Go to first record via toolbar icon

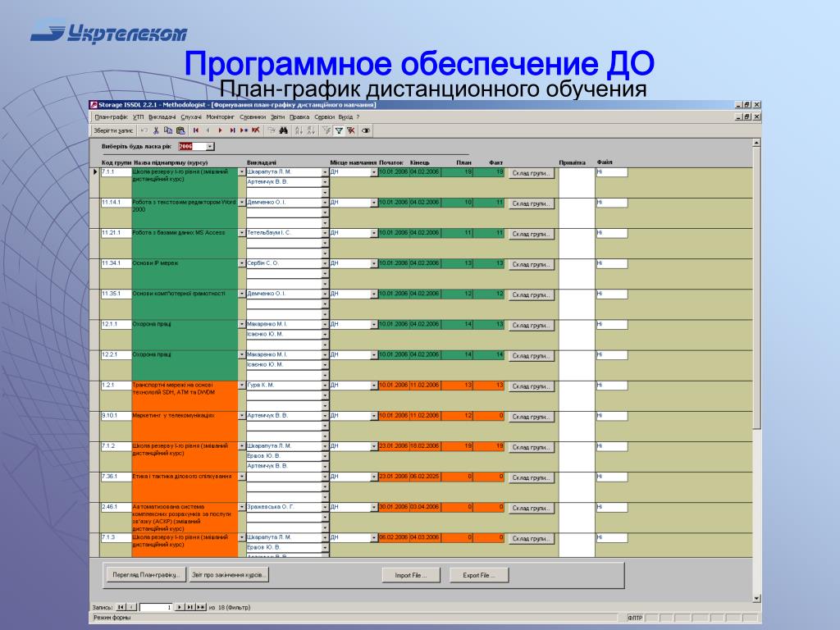point(196,130)
